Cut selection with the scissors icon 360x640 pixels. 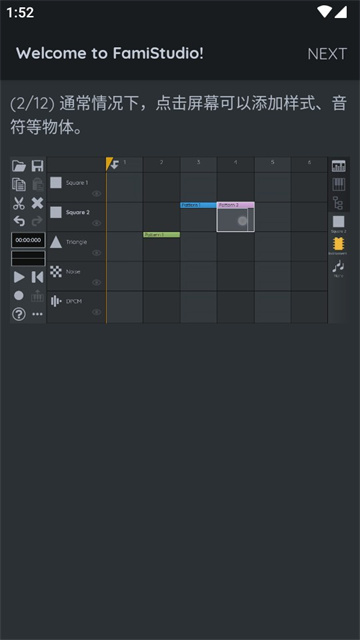click(19, 203)
